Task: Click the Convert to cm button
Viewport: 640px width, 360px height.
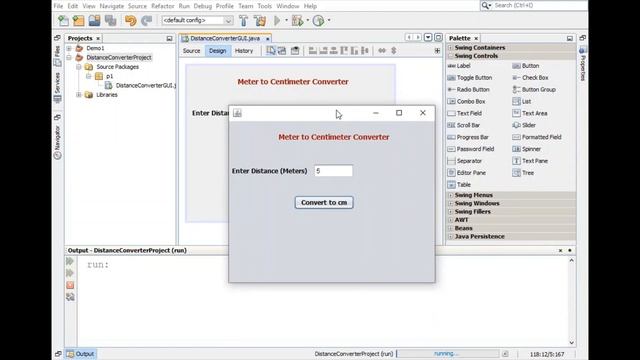Action: tap(324, 202)
